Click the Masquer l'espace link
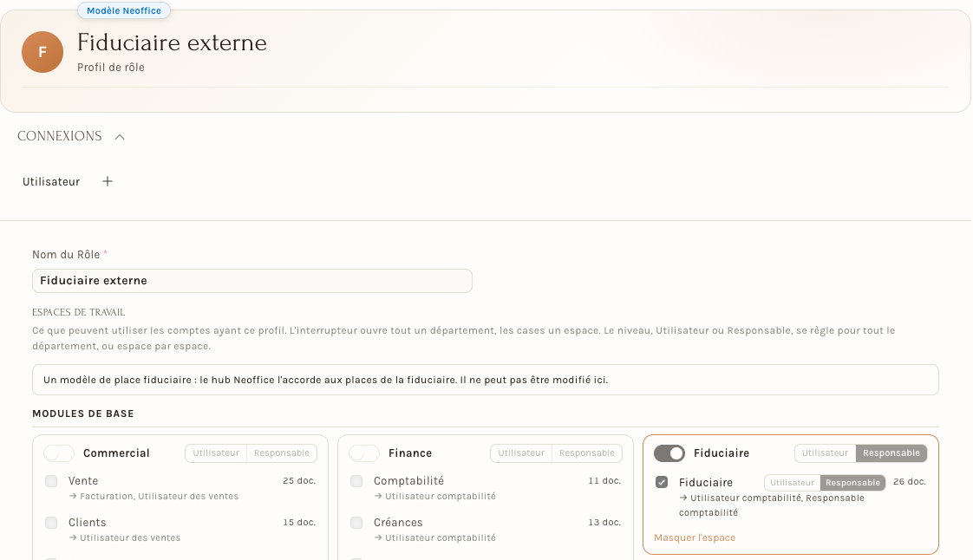The width and height of the screenshot is (973, 560). click(695, 537)
